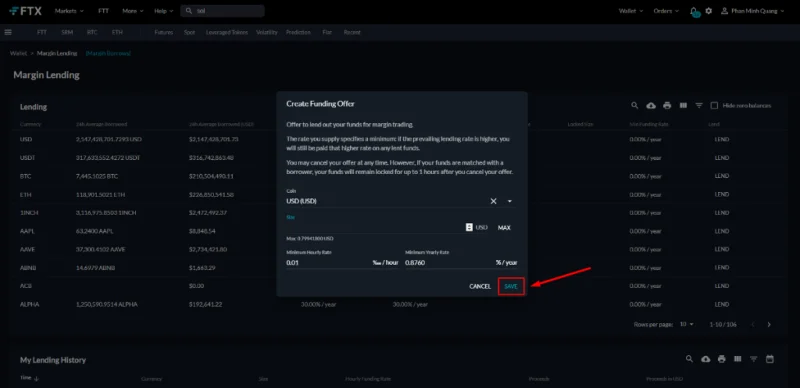Open the hamburger side menu
The height and width of the screenshot is (388, 800).
click(8, 32)
